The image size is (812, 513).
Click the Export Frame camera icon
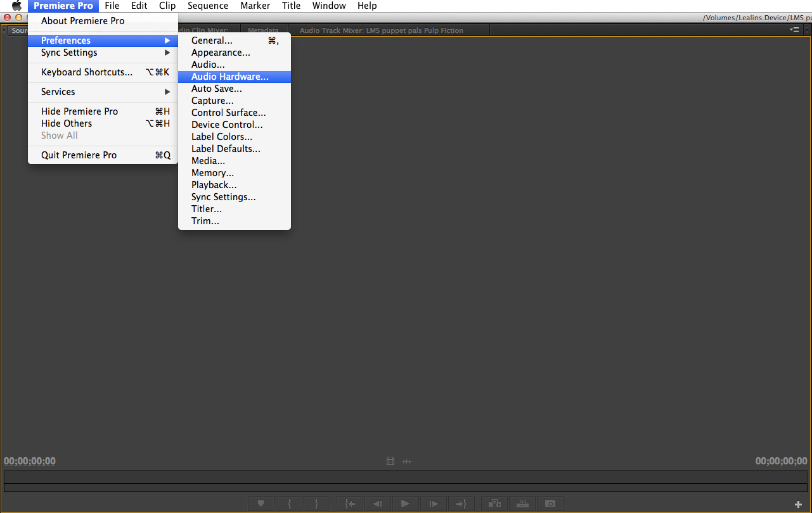(550, 504)
